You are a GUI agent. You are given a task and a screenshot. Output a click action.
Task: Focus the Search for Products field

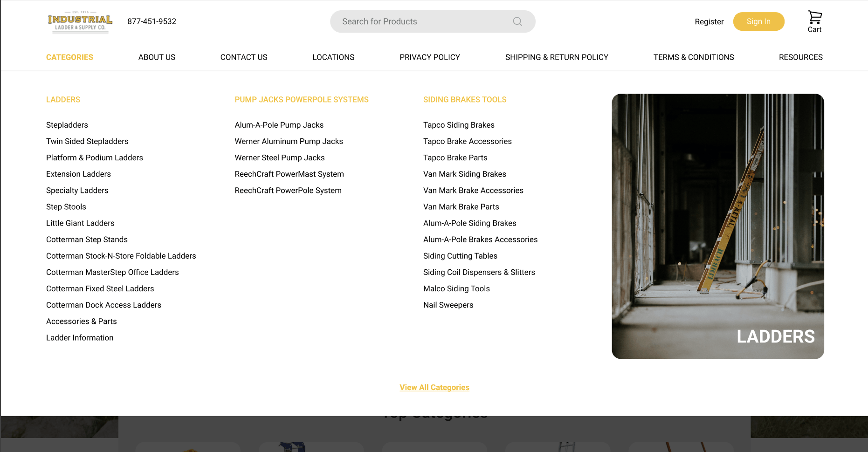[x=433, y=21]
